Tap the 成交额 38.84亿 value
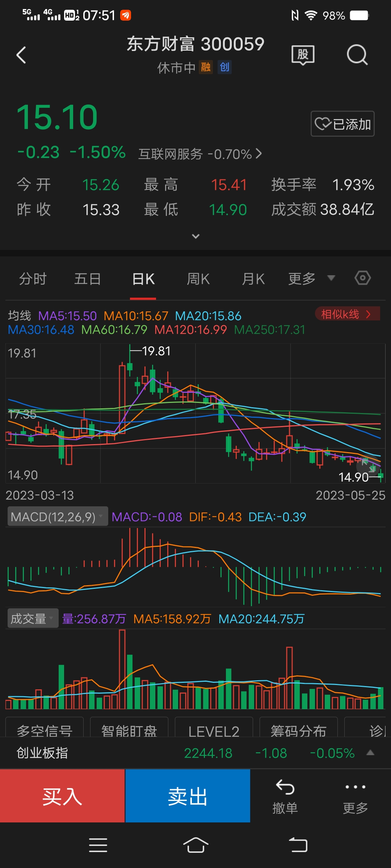 [x=347, y=209]
